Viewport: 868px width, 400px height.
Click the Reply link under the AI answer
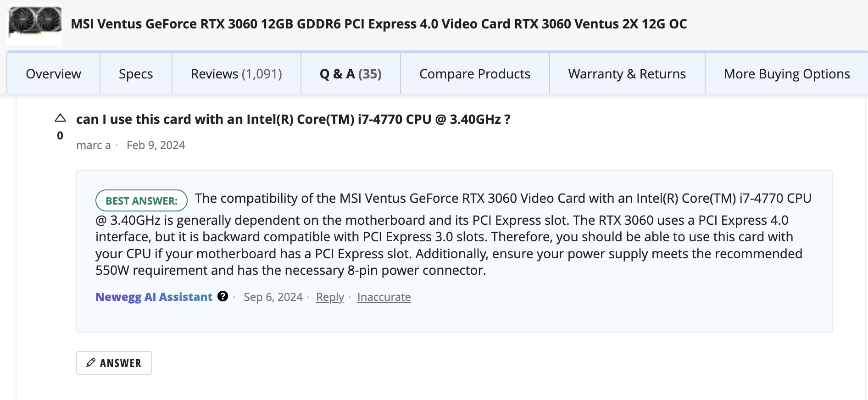tap(330, 297)
